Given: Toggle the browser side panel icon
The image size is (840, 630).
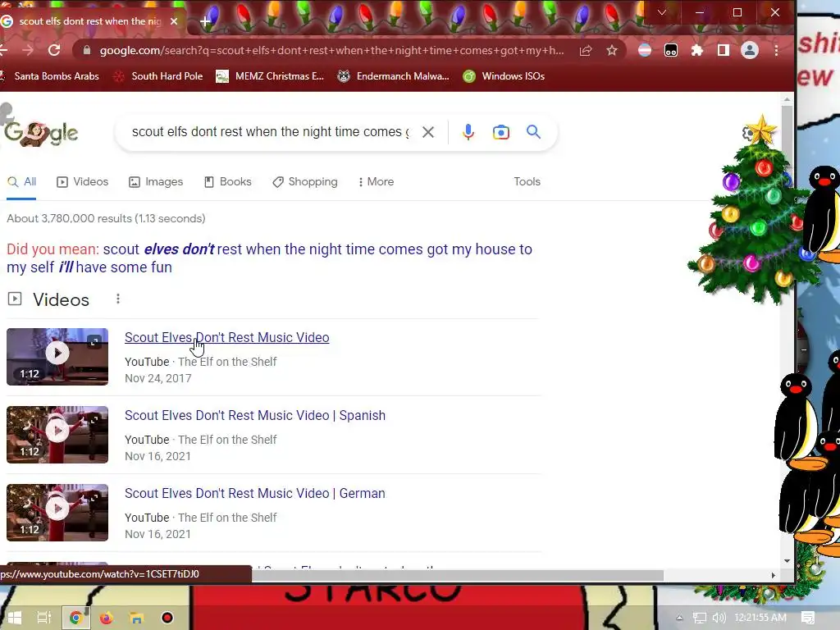Looking at the screenshot, I should coord(724,50).
